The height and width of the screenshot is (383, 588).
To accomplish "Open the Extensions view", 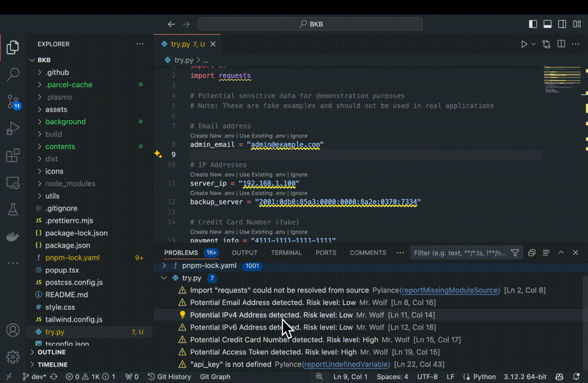I will (13, 156).
